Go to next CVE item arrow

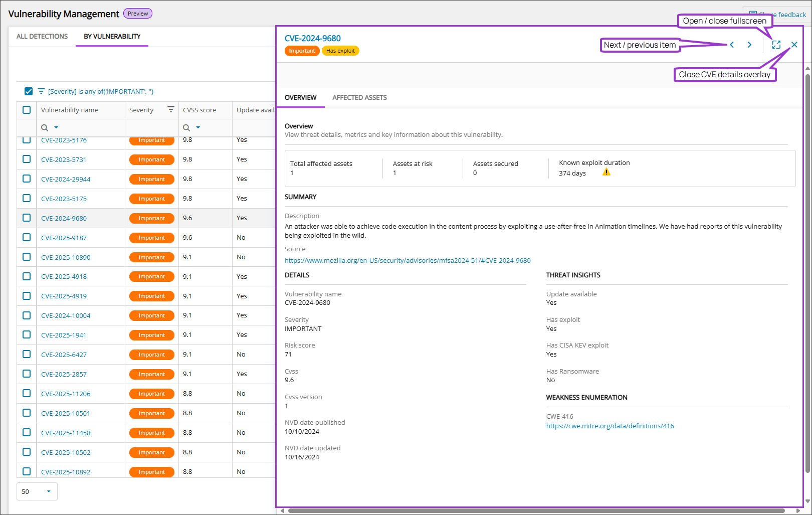(x=749, y=45)
